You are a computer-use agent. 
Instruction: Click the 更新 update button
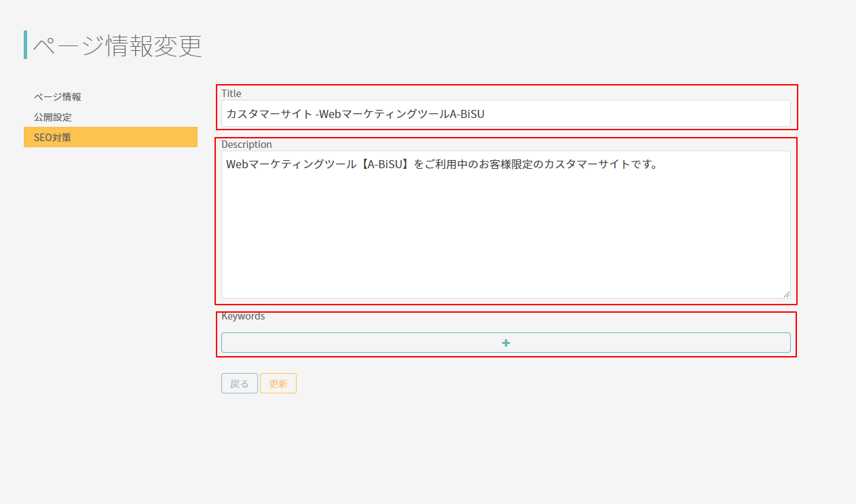click(x=278, y=383)
